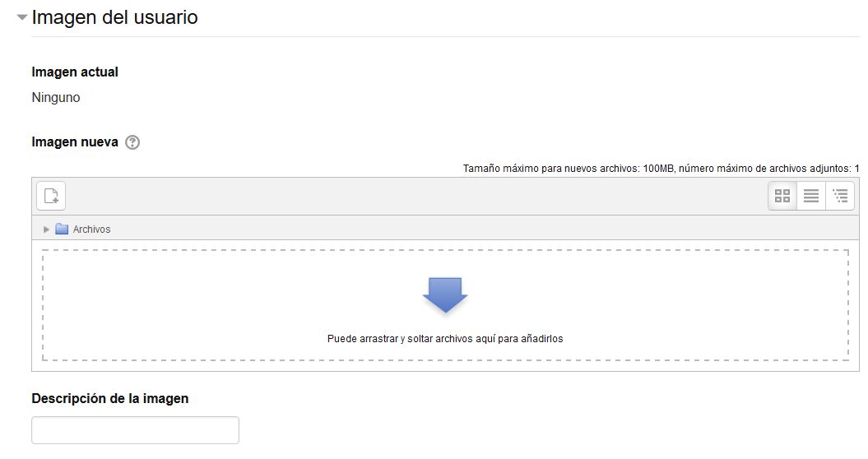Focus the Descripción de la imagen field
The width and height of the screenshot is (868, 459).
click(135, 430)
